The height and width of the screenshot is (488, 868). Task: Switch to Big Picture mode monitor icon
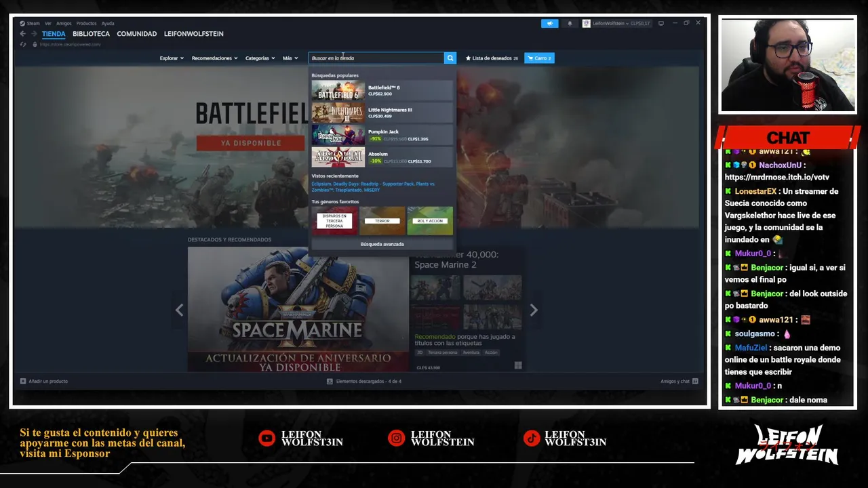[x=661, y=23]
